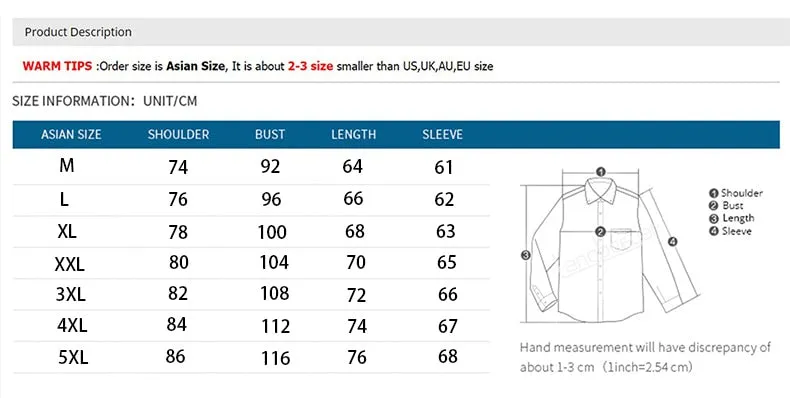Open the Product Description tab header
The height and width of the screenshot is (398, 790).
pos(78,32)
